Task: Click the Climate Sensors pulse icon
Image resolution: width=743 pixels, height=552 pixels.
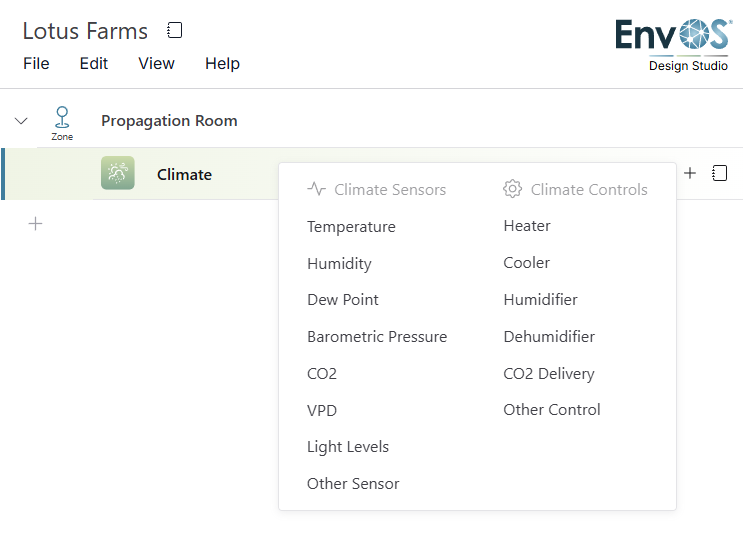Action: click(316, 189)
